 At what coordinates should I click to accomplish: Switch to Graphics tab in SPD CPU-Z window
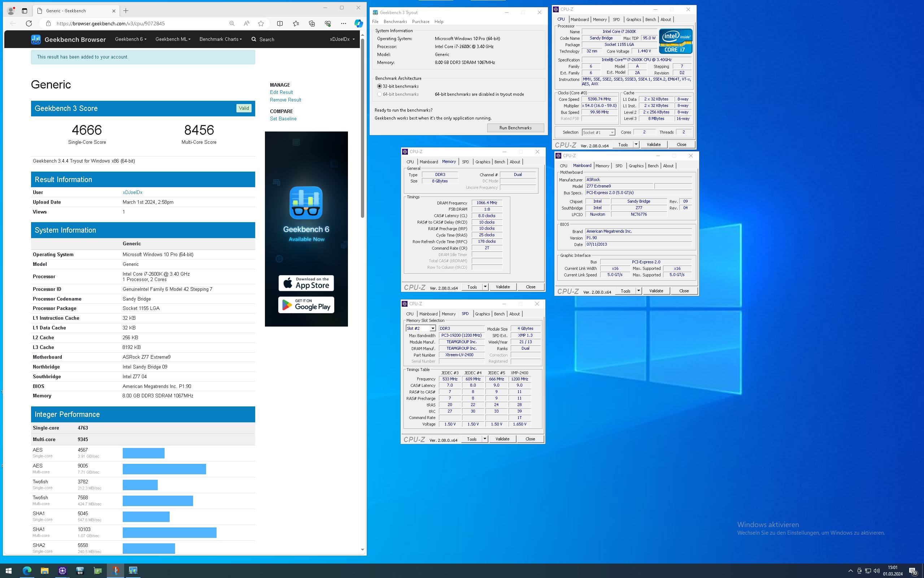tap(482, 314)
